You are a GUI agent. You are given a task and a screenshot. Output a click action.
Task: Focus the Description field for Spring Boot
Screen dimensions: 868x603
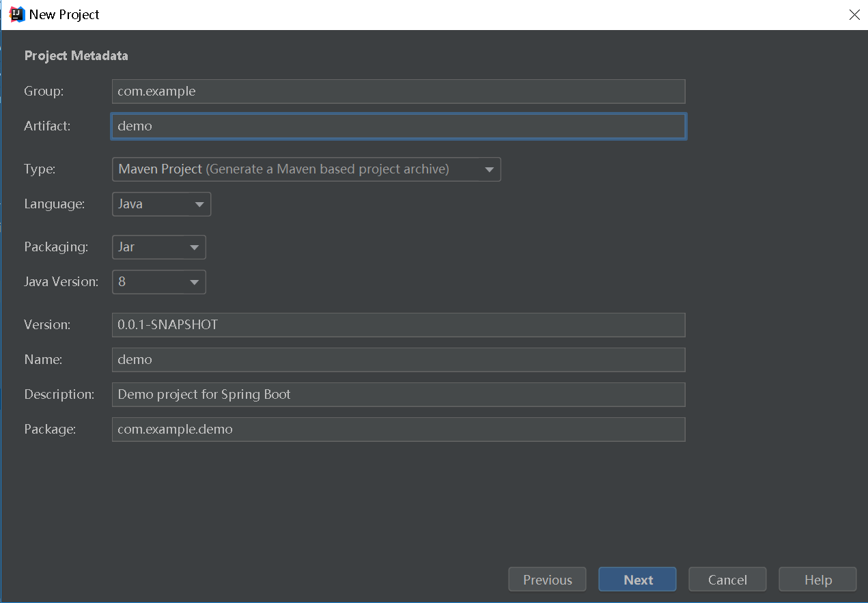pos(398,395)
